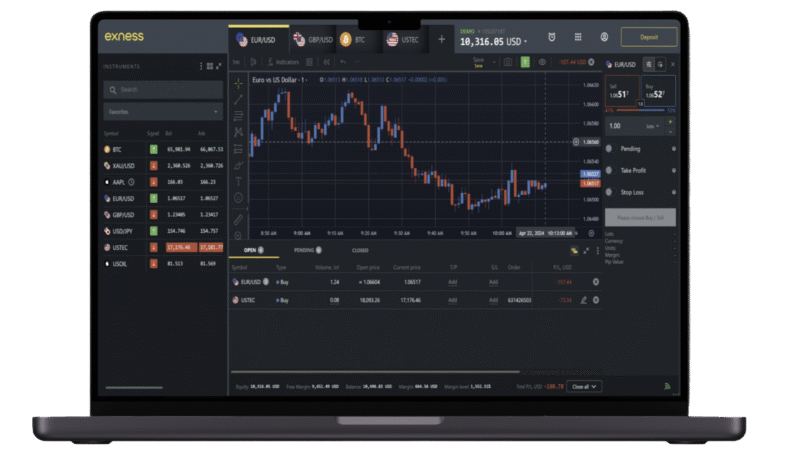Open the chart layout grid icon
This screenshot has height=450, width=800.
point(309,62)
